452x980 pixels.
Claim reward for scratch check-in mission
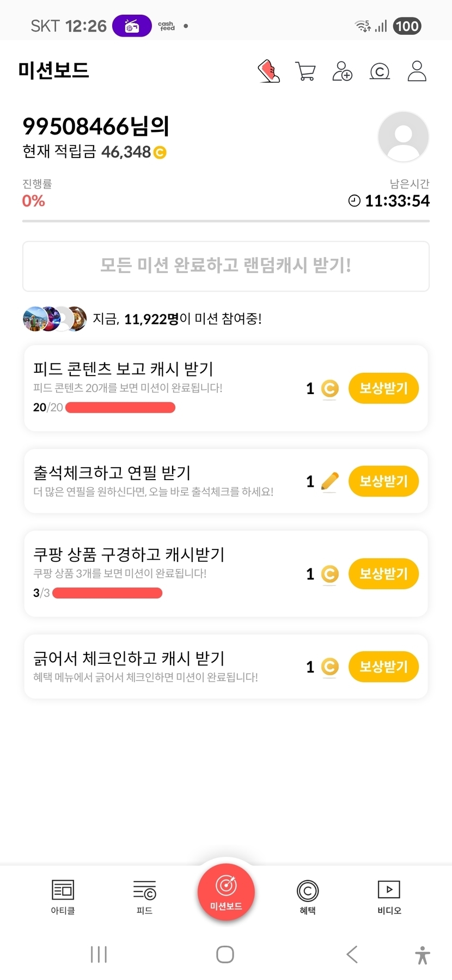(383, 667)
